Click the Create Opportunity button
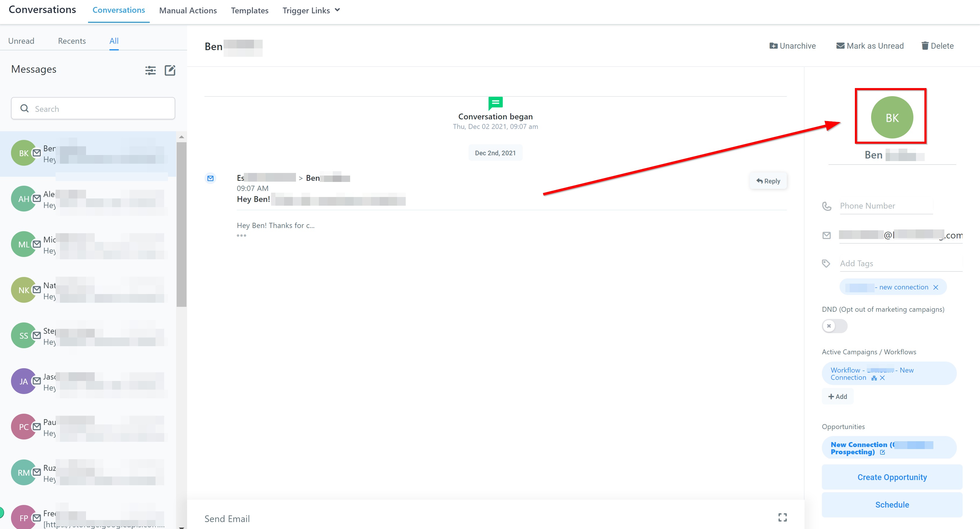This screenshot has height=529, width=980. [x=892, y=477]
